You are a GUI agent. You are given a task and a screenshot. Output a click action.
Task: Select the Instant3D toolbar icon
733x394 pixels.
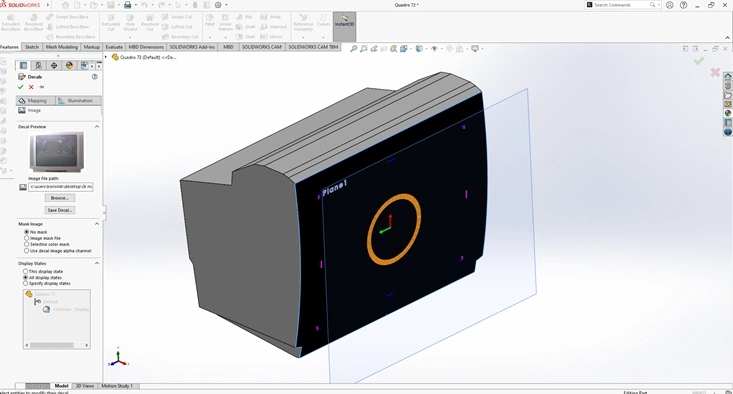[345, 21]
